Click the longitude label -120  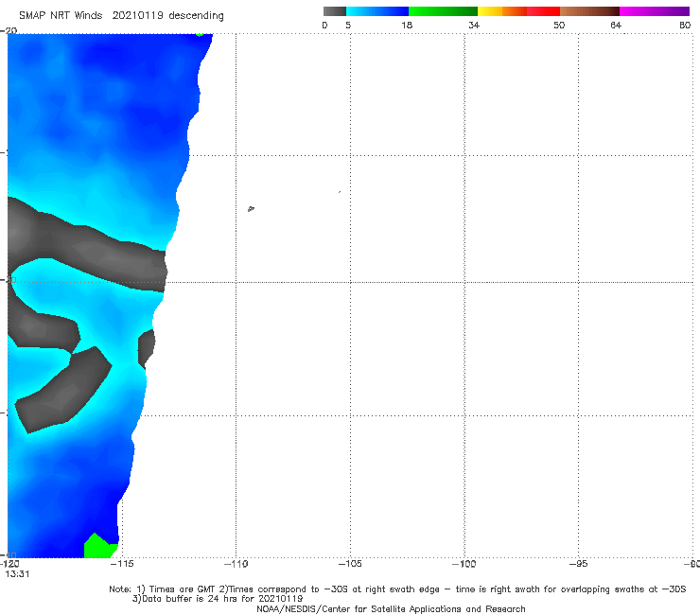point(9,564)
